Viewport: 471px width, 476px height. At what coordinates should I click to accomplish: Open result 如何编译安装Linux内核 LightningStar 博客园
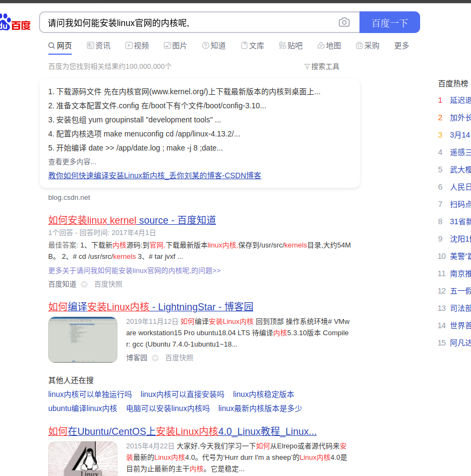(151, 307)
